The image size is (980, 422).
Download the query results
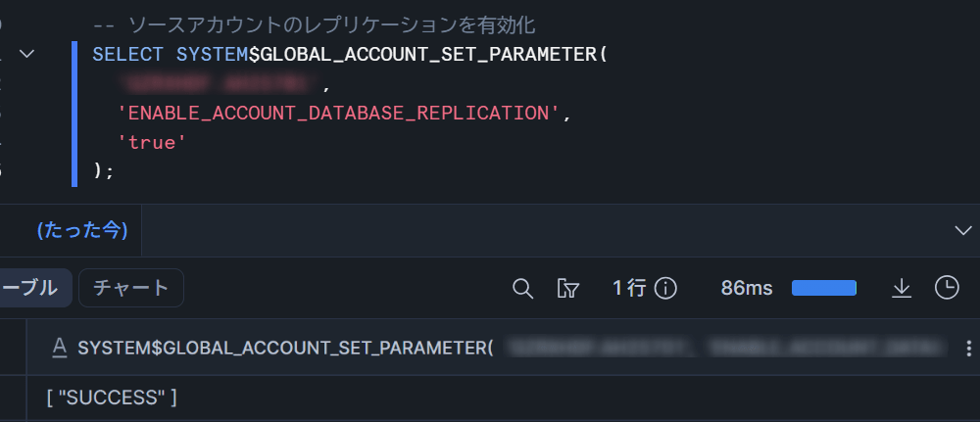(x=902, y=288)
